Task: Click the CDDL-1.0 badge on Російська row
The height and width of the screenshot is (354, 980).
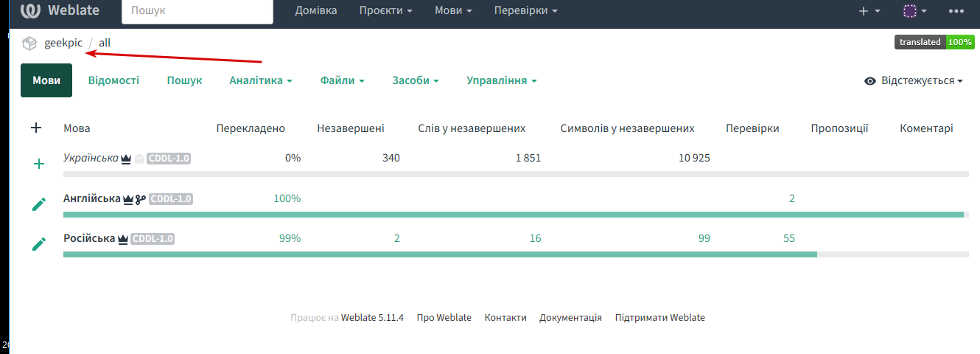Action: click(153, 239)
